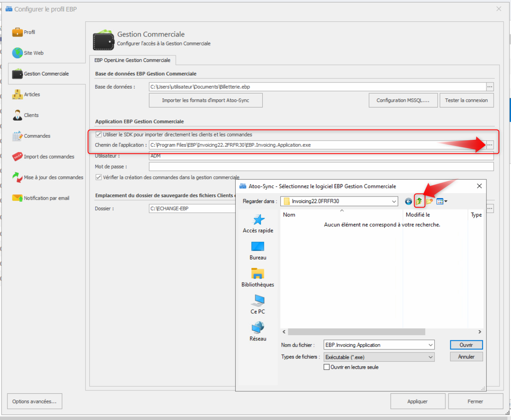Go to Accès rapide in places bar
The height and width of the screenshot is (420, 511).
click(x=258, y=224)
